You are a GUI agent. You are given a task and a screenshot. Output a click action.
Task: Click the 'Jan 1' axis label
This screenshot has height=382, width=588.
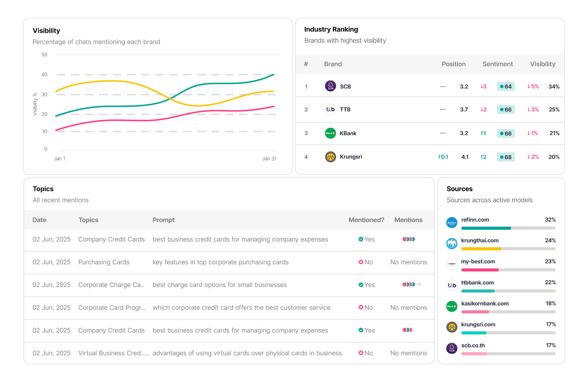coord(60,159)
